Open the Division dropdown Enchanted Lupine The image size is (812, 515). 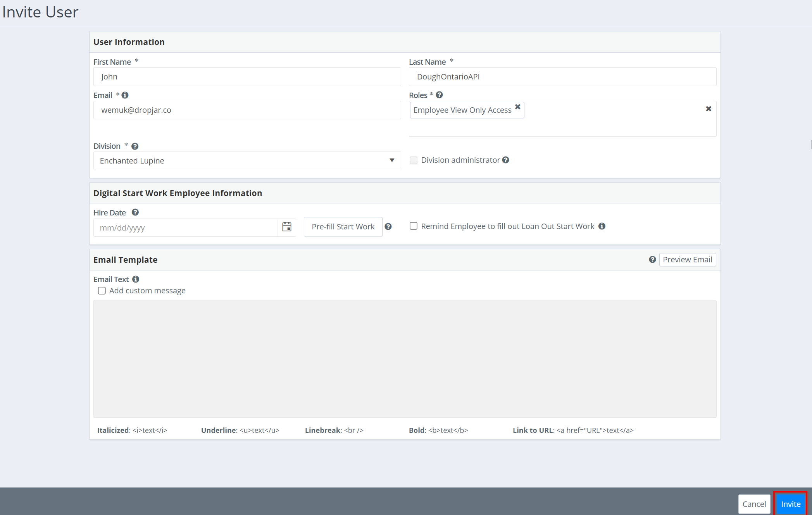(x=247, y=161)
